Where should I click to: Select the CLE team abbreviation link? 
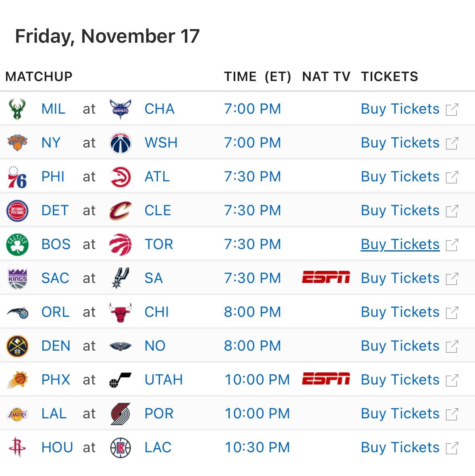pyautogui.click(x=158, y=211)
